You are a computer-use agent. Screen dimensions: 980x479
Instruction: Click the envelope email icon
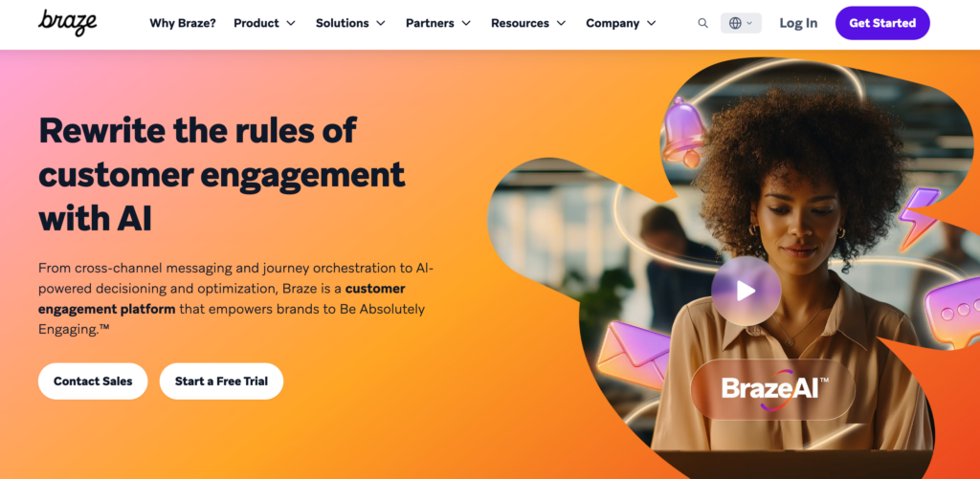(x=634, y=354)
